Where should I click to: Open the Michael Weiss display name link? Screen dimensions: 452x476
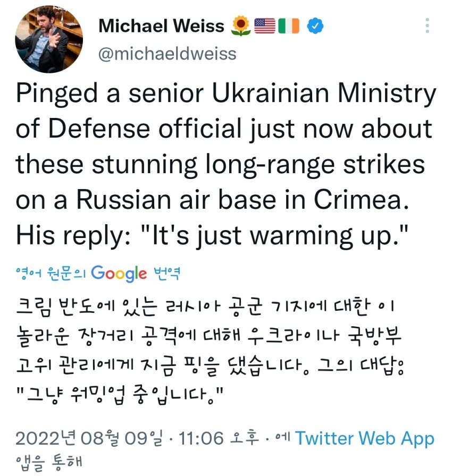tap(161, 25)
